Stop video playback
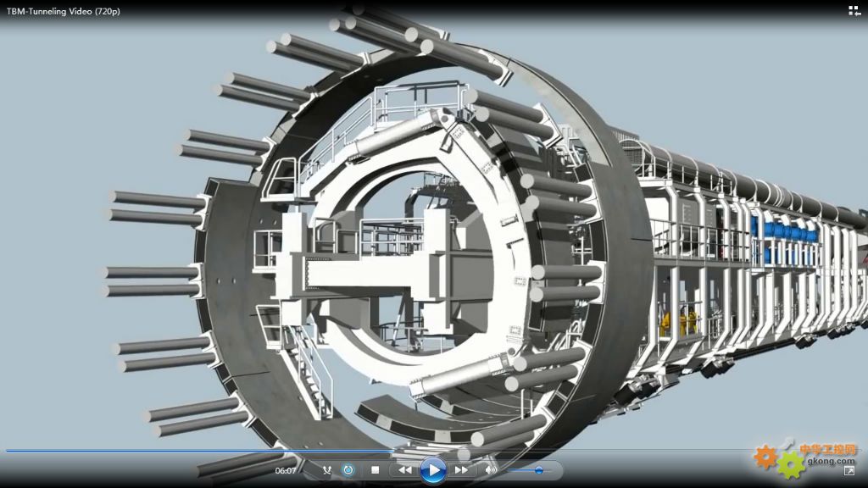868x488 pixels. pyautogui.click(x=375, y=469)
